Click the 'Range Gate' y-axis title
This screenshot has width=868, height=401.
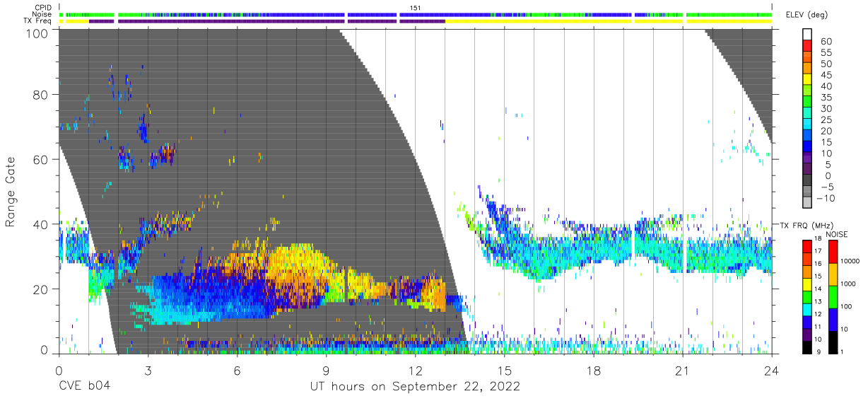(11, 192)
